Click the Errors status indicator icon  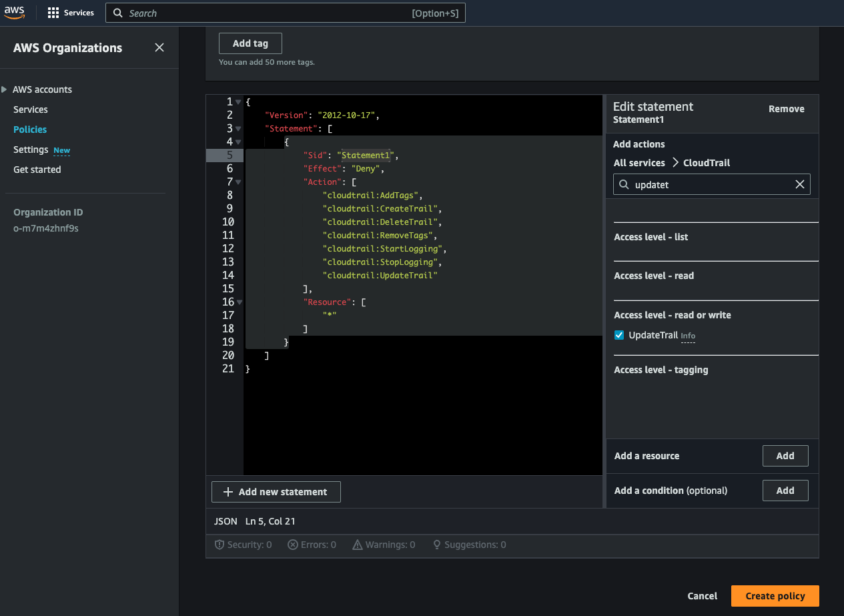(292, 545)
